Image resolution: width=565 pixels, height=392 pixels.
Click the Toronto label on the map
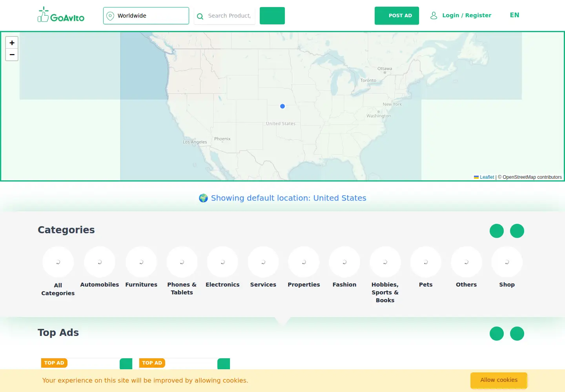tap(368, 80)
